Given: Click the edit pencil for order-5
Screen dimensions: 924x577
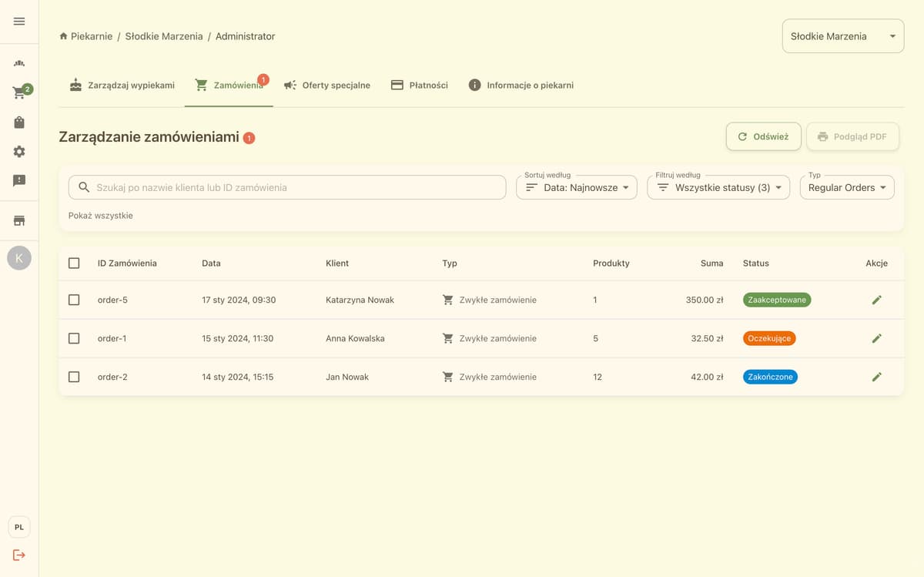Looking at the screenshot, I should click(x=877, y=300).
